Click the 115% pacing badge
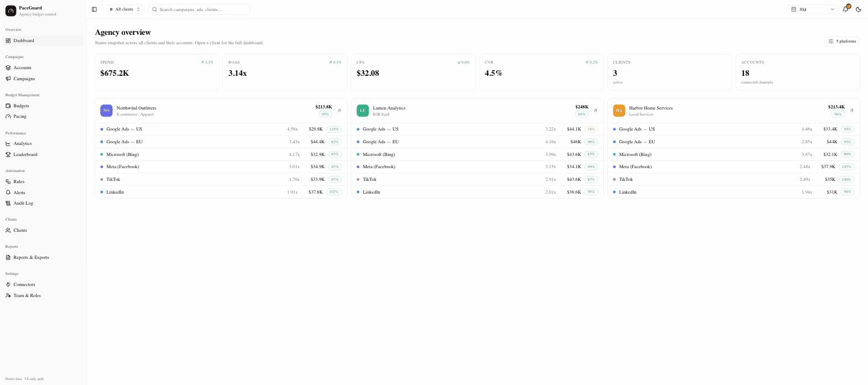The image size is (868, 385). tap(334, 129)
